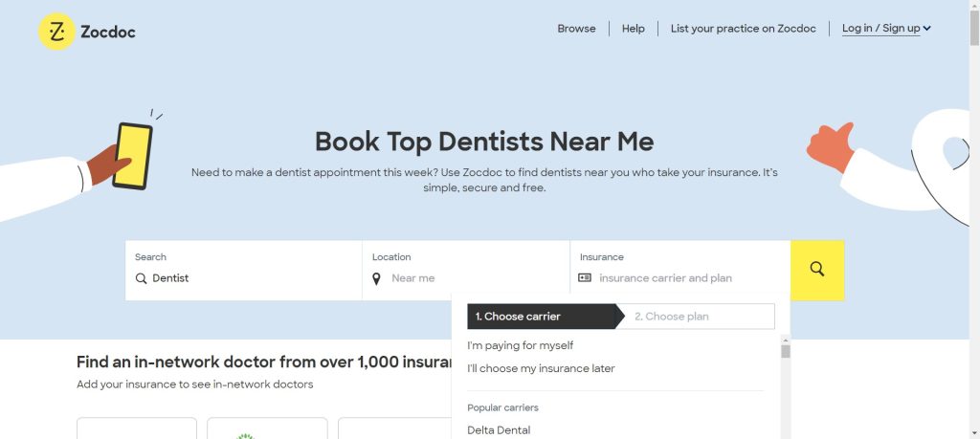
Task: Click List your practice on Zocdoc
Action: pos(743,29)
